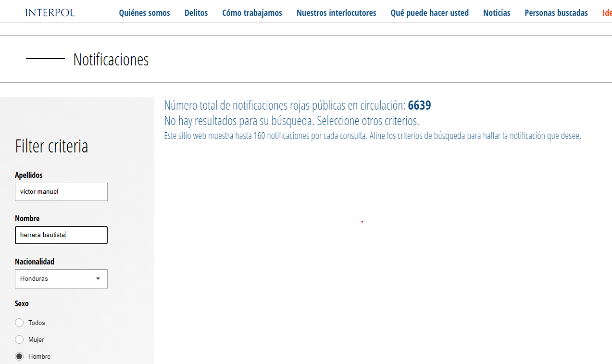This screenshot has width=612, height=364.
Task: Open Nuestros interlocutores in navigation
Action: pyautogui.click(x=336, y=13)
